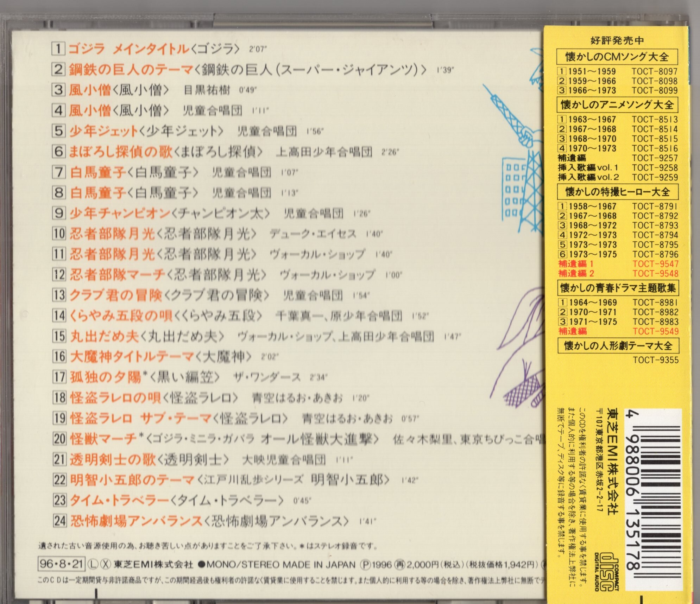Click track 21 title 透明剣士の歌
The height and width of the screenshot is (604, 700).
click(x=113, y=459)
